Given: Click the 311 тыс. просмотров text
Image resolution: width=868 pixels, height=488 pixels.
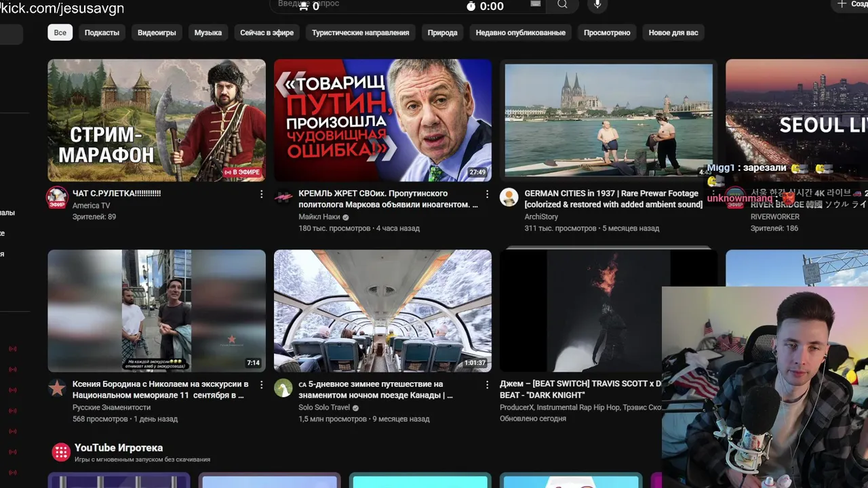Looking at the screenshot, I should click(x=560, y=228).
